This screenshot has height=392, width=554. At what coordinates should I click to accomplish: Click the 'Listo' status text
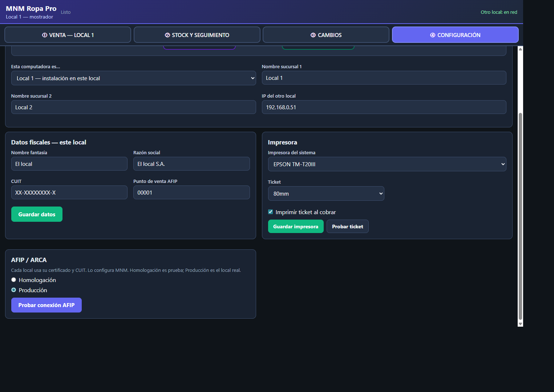[x=66, y=12]
